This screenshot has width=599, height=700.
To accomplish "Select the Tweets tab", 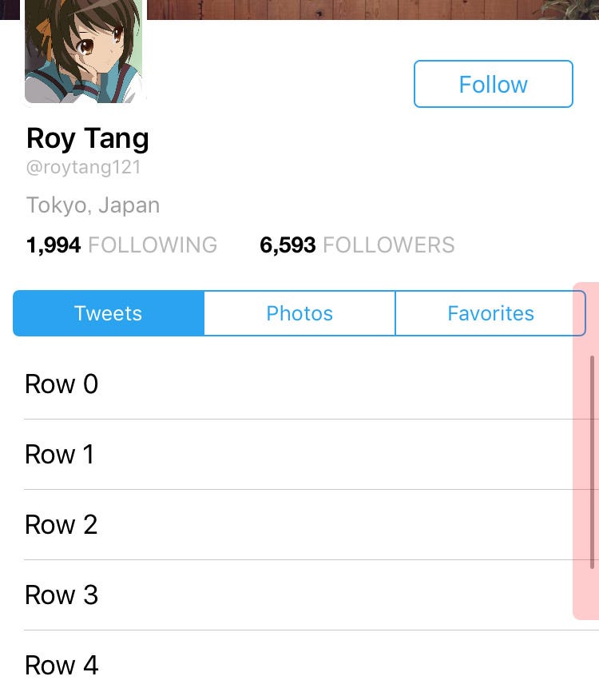I will click(x=109, y=313).
